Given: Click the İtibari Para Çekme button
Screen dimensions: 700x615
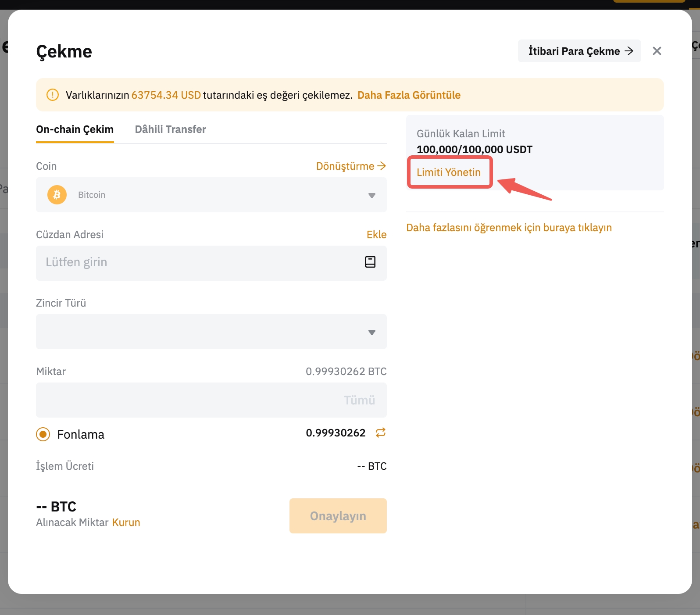Looking at the screenshot, I should pos(579,51).
